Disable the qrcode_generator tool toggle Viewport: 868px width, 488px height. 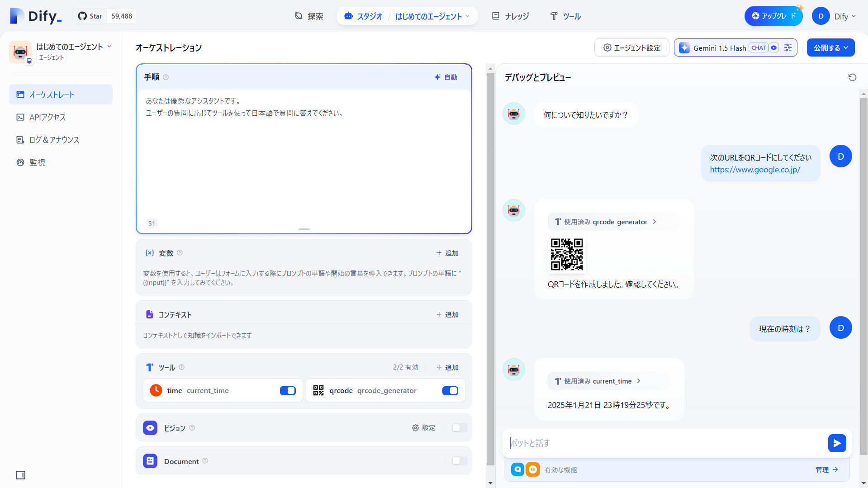coord(450,391)
